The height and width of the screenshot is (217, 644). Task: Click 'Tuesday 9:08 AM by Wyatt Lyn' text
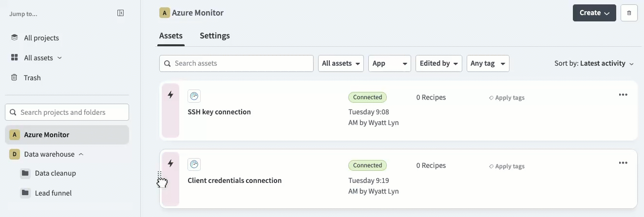[x=374, y=117]
